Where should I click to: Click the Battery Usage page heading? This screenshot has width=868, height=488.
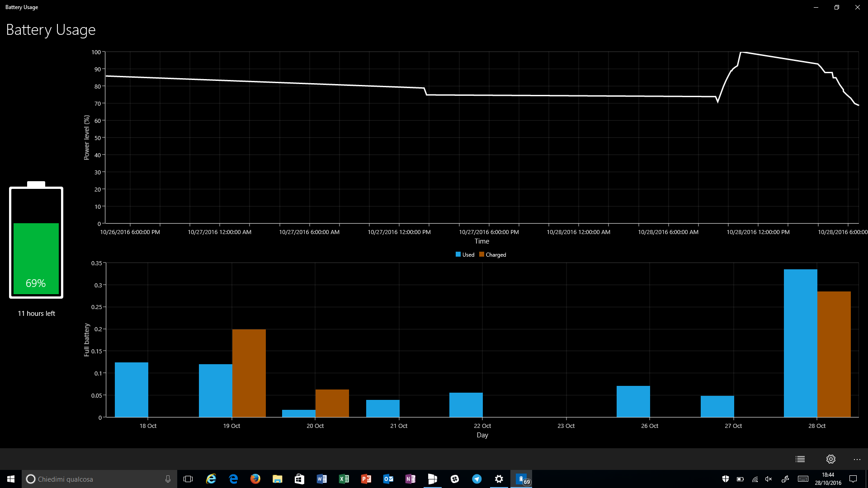pyautogui.click(x=51, y=30)
